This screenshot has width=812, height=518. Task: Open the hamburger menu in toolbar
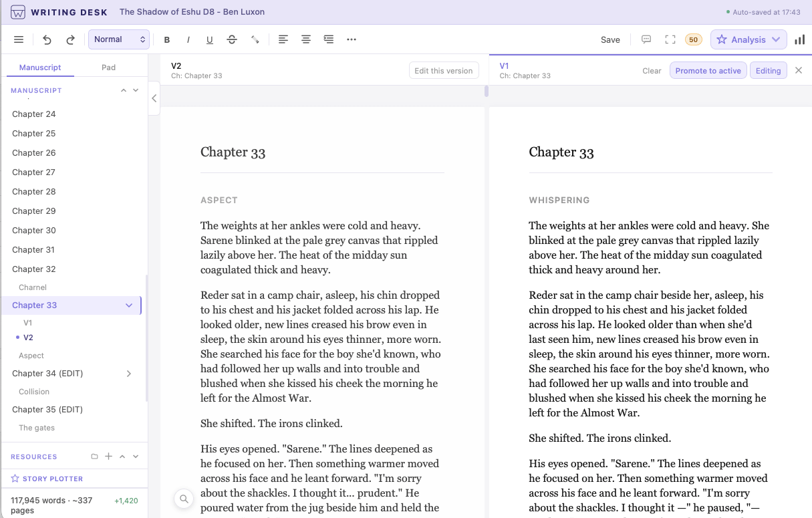click(19, 39)
